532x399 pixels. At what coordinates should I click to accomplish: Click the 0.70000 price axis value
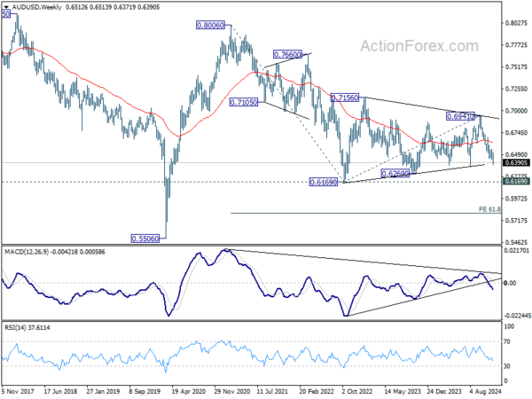click(516, 111)
